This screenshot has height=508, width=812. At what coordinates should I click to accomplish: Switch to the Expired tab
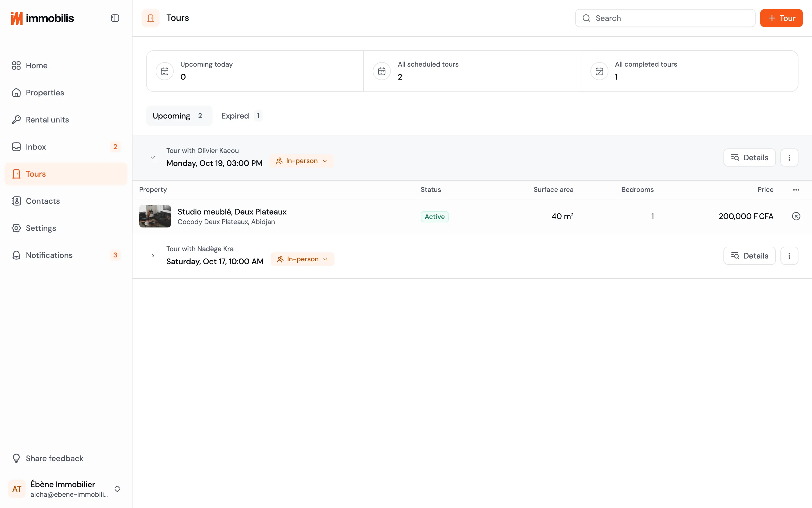pos(241,116)
